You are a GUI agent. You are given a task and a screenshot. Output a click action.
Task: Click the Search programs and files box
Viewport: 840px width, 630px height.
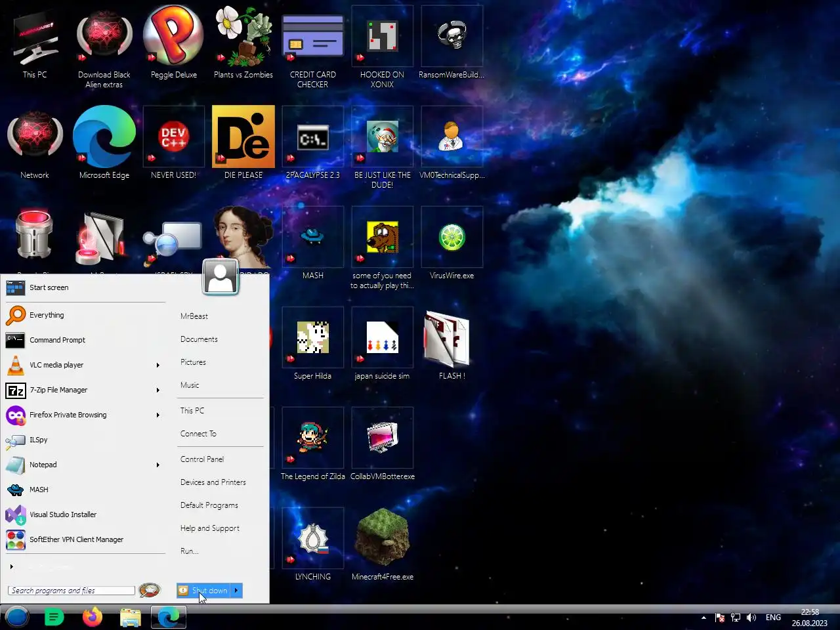click(x=72, y=591)
